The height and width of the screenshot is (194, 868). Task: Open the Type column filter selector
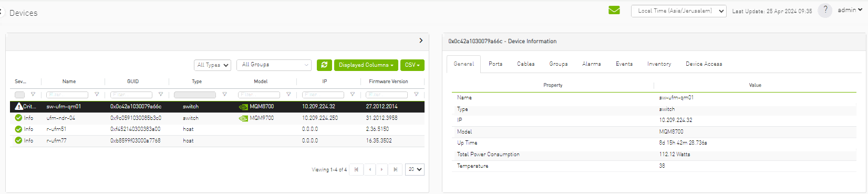[x=195, y=95]
